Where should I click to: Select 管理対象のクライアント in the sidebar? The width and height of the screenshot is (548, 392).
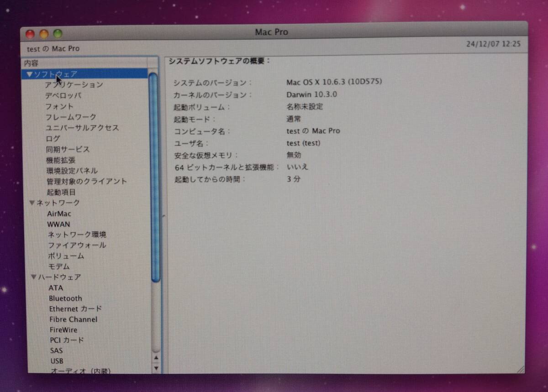pyautogui.click(x=87, y=182)
